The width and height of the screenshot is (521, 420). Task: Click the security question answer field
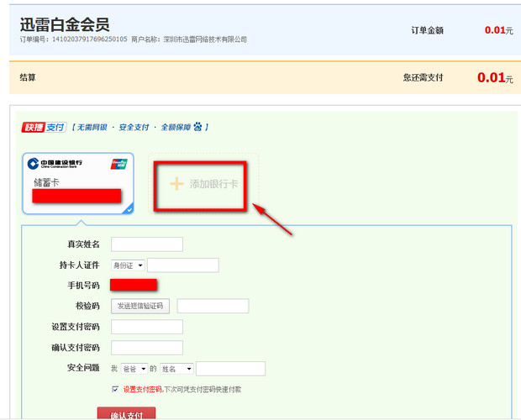[230, 369]
